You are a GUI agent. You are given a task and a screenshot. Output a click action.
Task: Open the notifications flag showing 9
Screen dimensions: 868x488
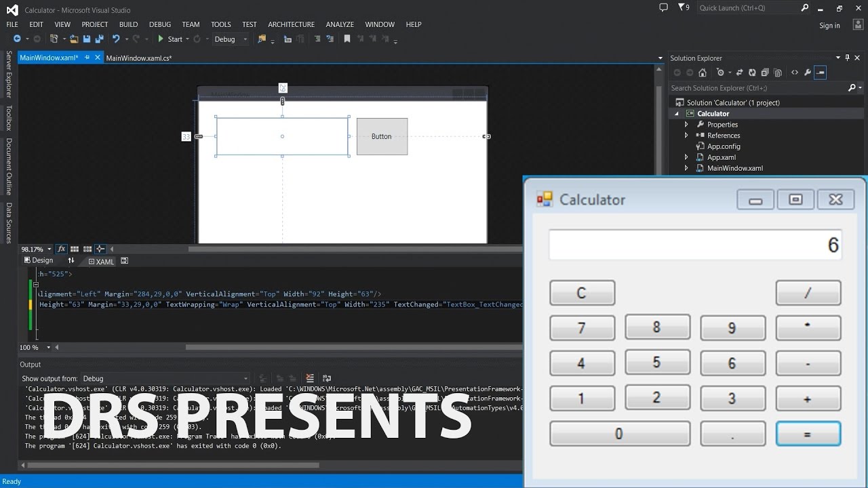click(684, 7)
